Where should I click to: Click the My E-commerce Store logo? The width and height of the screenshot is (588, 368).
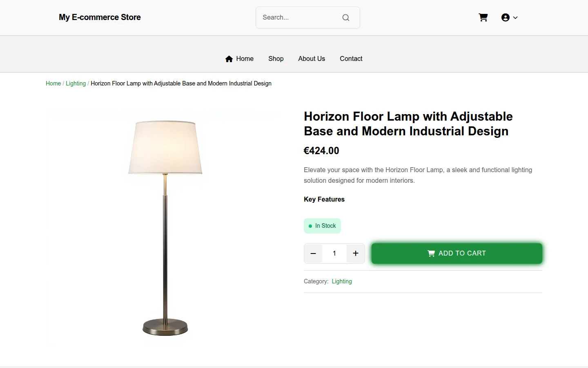coord(100,17)
